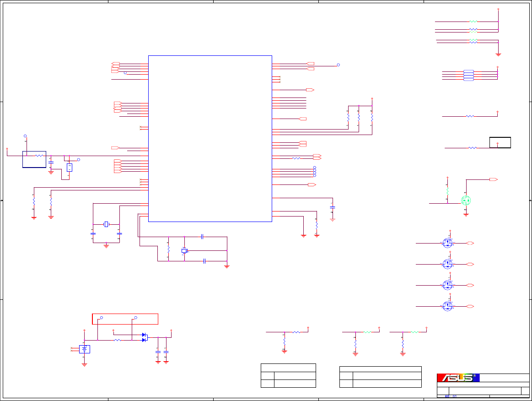Select the small two-pin blue jumper symbol
The image size is (532, 401).
pyautogui.click(x=70, y=168)
